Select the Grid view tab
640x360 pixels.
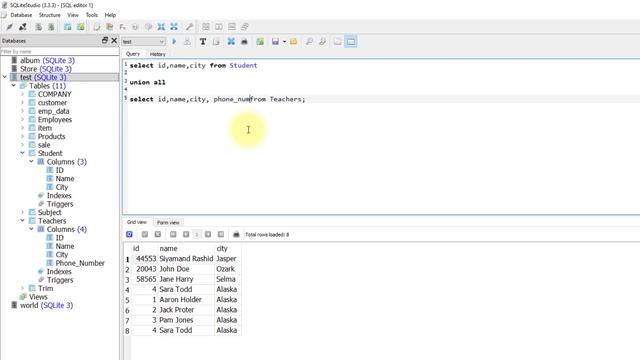(x=137, y=222)
